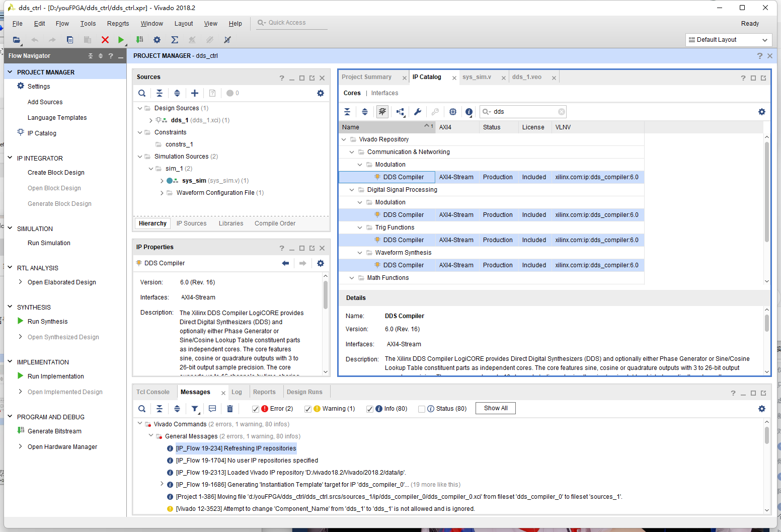
Task: Open the Flow menu
Action: tap(62, 24)
